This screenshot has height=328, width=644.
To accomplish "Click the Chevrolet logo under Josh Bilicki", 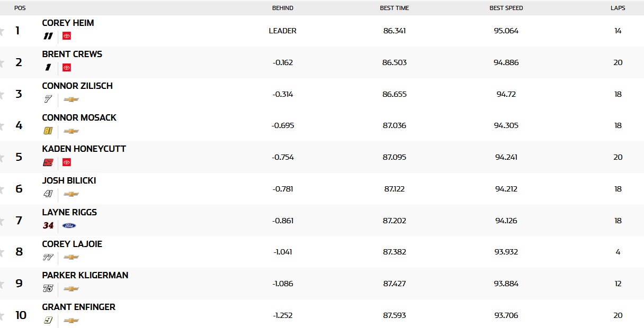I will (x=71, y=194).
